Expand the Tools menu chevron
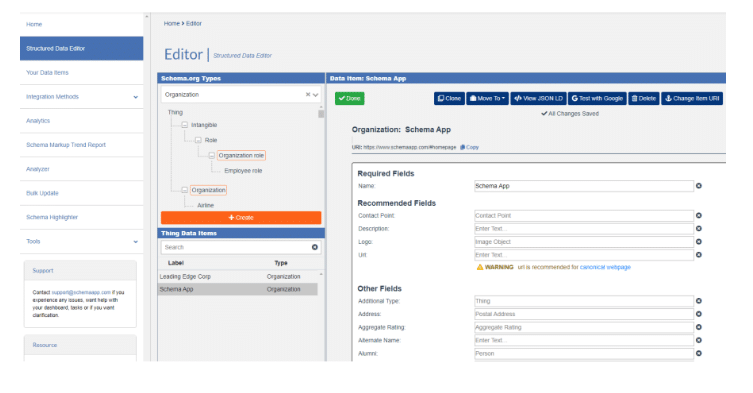This screenshot has width=753, height=393. tap(135, 242)
